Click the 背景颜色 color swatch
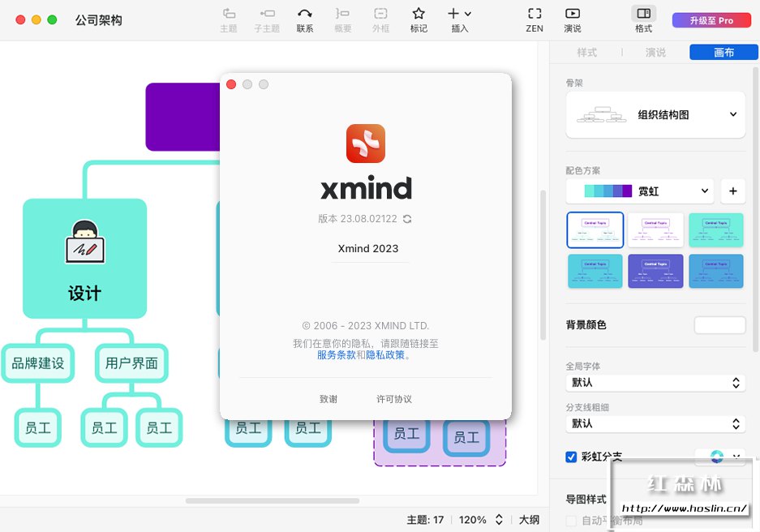The height and width of the screenshot is (532, 760). [x=719, y=324]
